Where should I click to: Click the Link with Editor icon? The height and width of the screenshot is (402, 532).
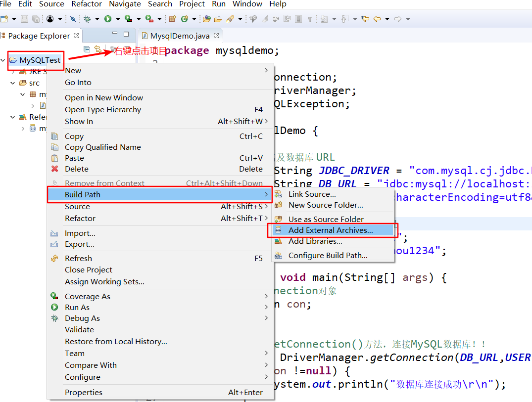(97, 49)
